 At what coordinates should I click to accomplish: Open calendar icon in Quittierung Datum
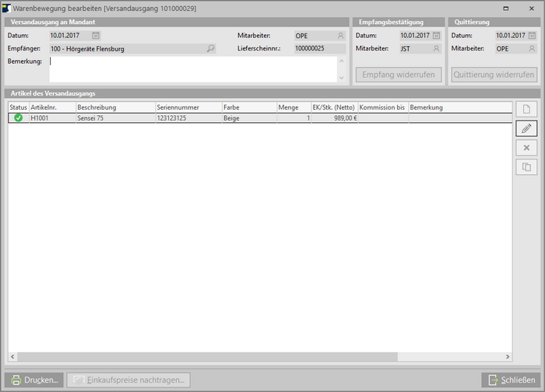[x=531, y=36]
